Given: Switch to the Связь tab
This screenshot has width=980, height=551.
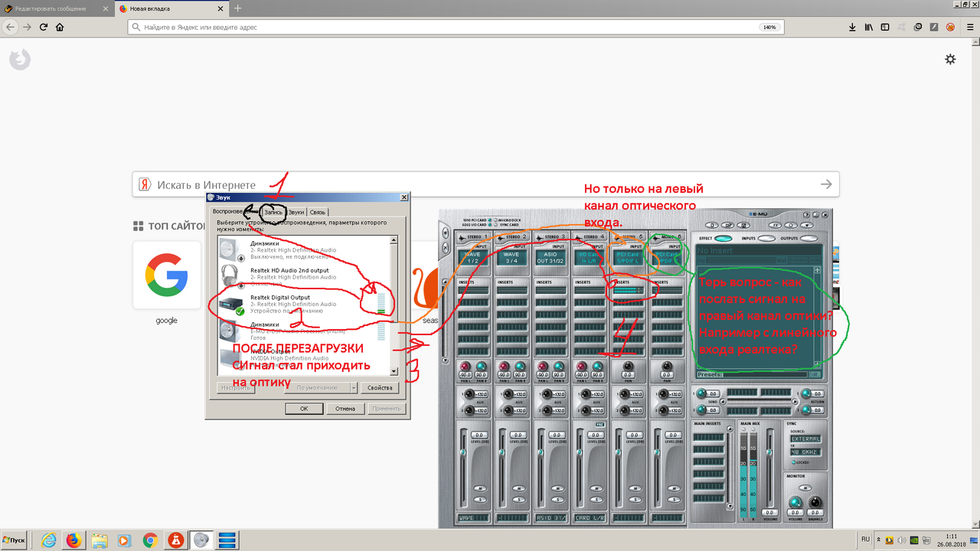Looking at the screenshot, I should [x=316, y=212].
